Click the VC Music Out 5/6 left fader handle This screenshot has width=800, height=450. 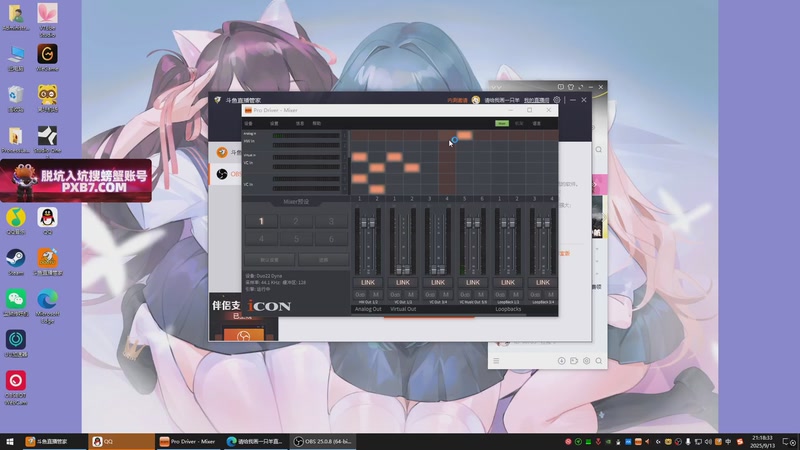(x=469, y=223)
